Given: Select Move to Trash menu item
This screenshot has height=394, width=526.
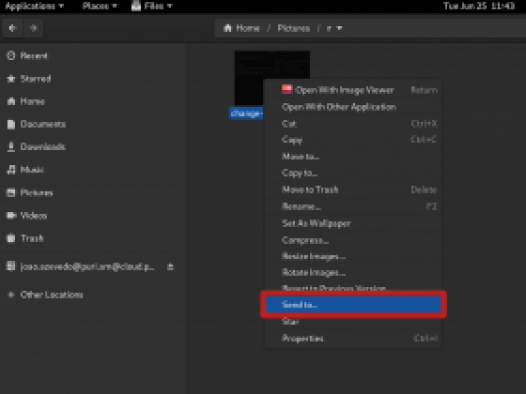Looking at the screenshot, I should [354, 189].
